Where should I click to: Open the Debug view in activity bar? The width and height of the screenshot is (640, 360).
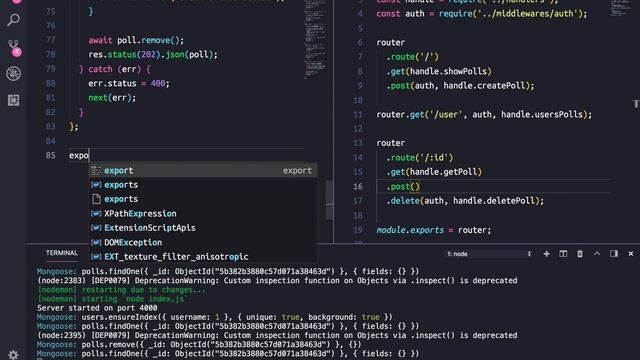tap(13, 73)
